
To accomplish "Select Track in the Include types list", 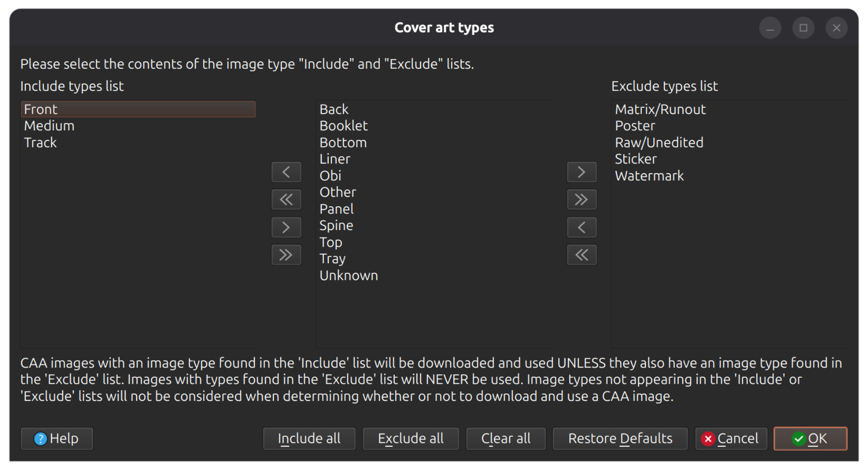I will [41, 143].
